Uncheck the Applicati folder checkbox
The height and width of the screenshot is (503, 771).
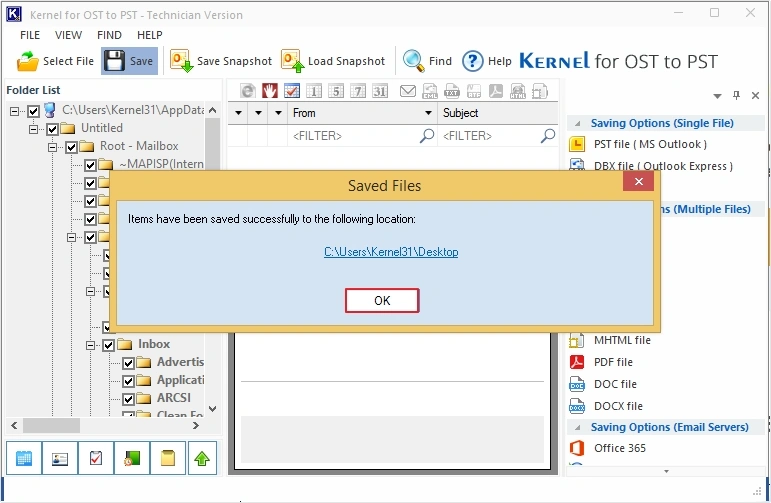pyautogui.click(x=128, y=381)
